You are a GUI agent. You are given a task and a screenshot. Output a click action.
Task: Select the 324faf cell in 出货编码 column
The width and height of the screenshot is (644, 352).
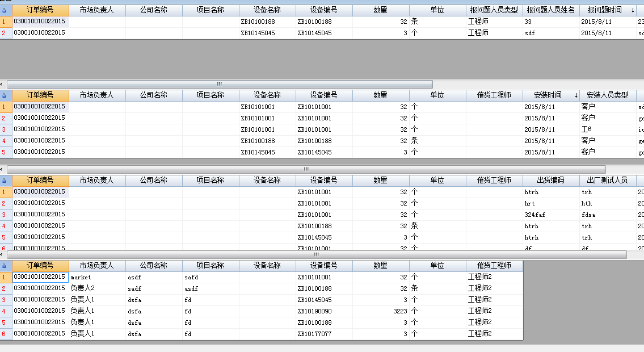550,215
